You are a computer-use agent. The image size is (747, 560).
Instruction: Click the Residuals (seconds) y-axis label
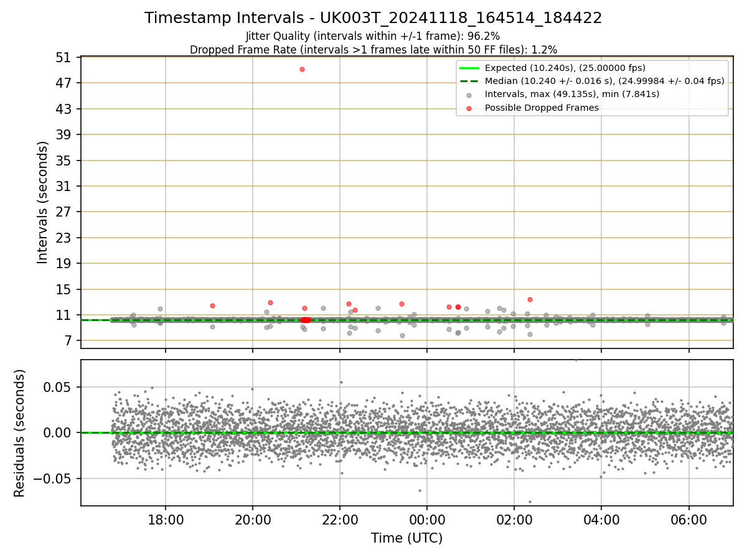click(x=19, y=433)
